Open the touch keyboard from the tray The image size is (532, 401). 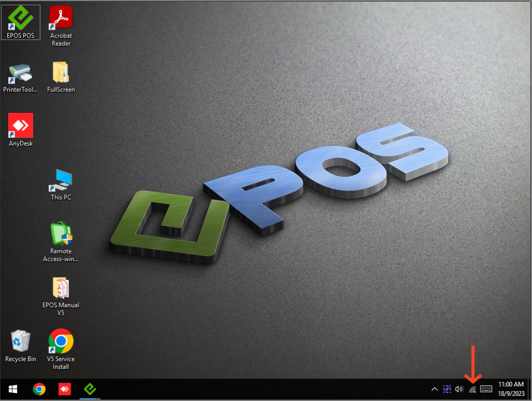(x=486, y=389)
